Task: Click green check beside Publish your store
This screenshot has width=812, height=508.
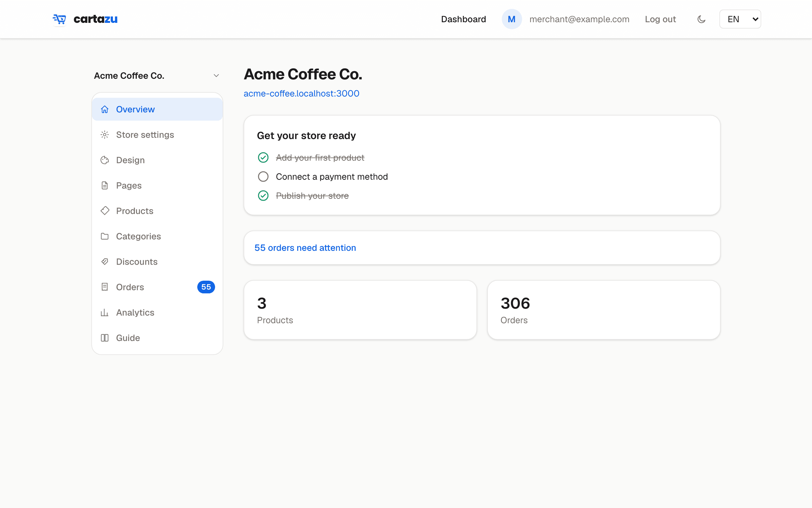Action: [x=263, y=196]
